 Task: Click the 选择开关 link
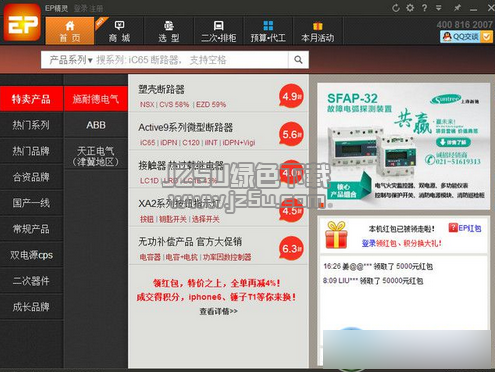[205, 219]
